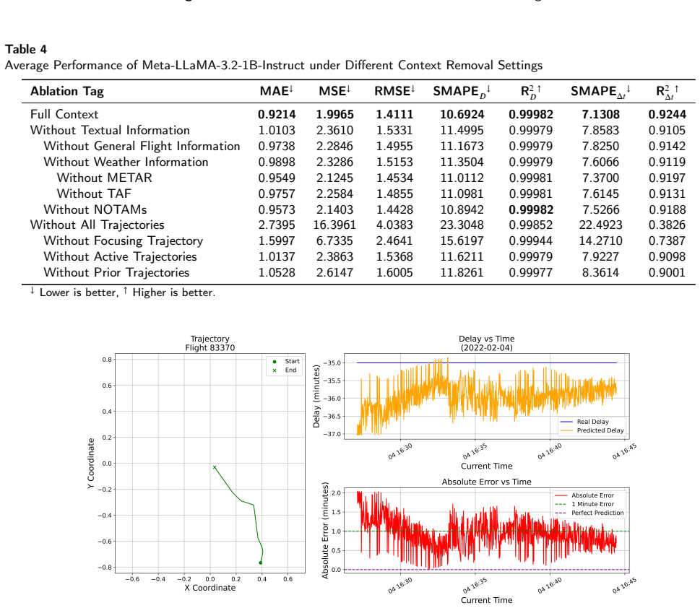Select the Without All Trajectories row
This screenshot has height=608, width=700.
point(358,225)
